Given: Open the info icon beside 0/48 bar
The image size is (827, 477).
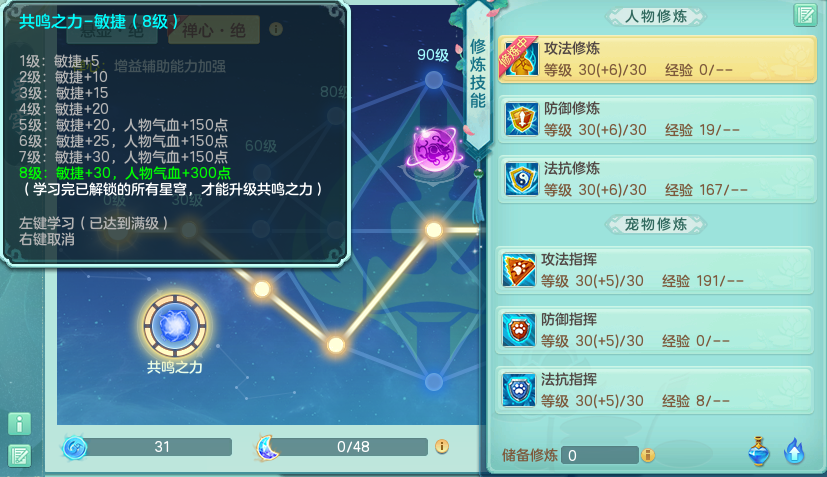Looking at the screenshot, I should click(442, 447).
